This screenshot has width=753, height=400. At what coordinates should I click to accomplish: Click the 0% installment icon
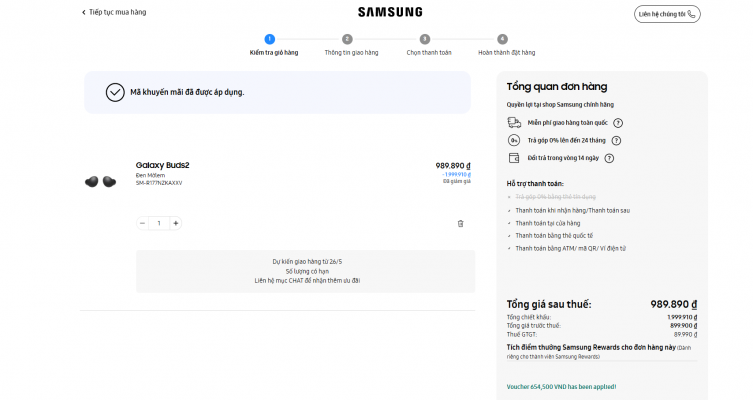pyautogui.click(x=514, y=140)
